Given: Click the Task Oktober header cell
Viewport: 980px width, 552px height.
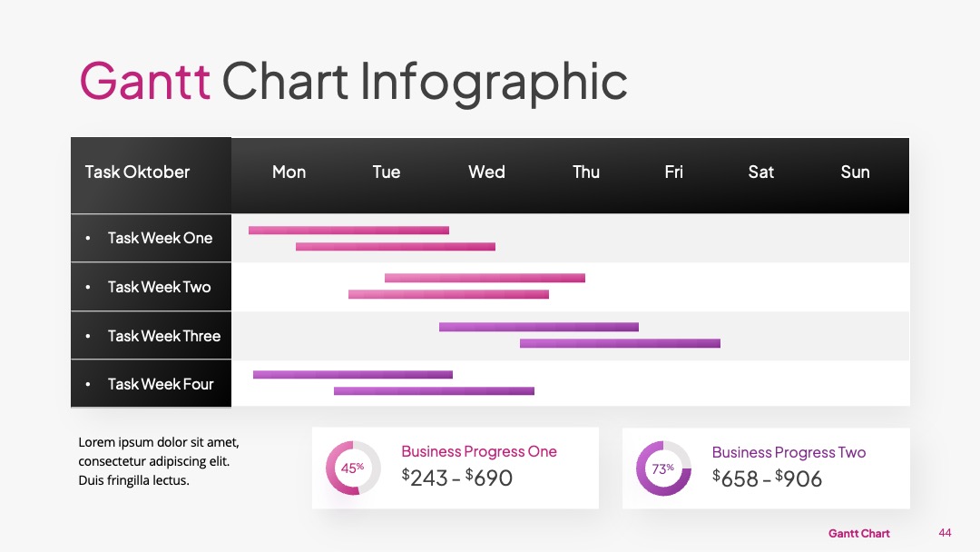Looking at the screenshot, I should 151,175.
